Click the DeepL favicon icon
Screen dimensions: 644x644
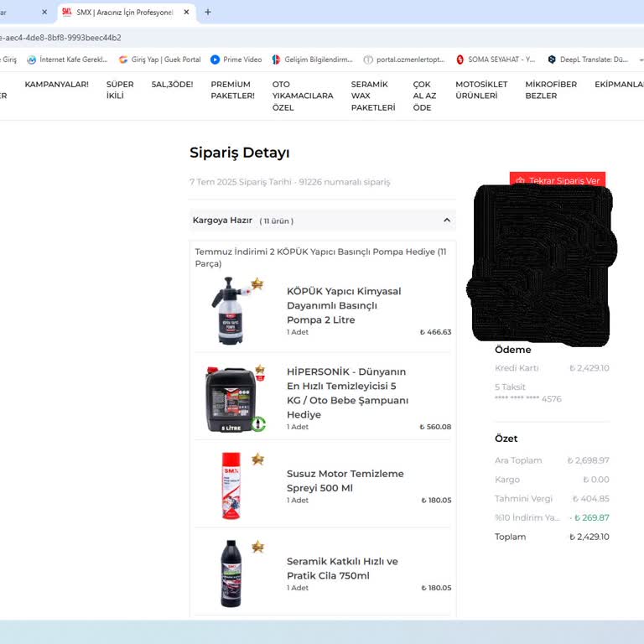click(x=552, y=60)
